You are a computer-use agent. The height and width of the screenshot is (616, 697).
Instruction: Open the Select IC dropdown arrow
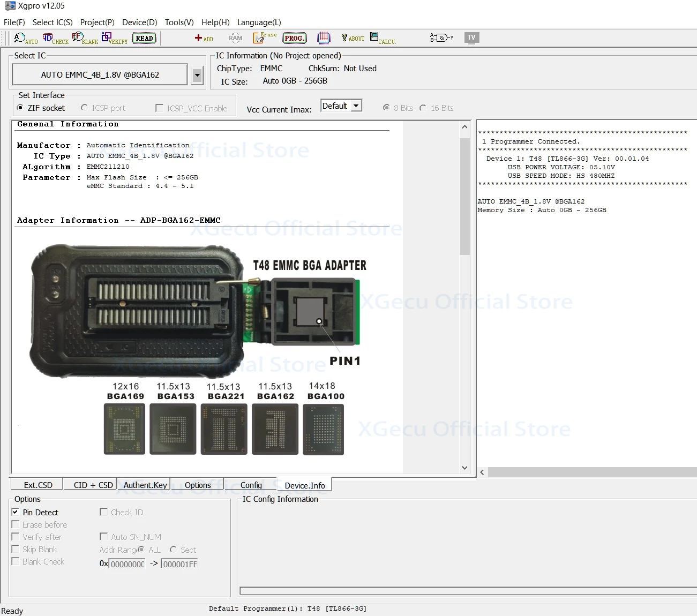coord(197,75)
